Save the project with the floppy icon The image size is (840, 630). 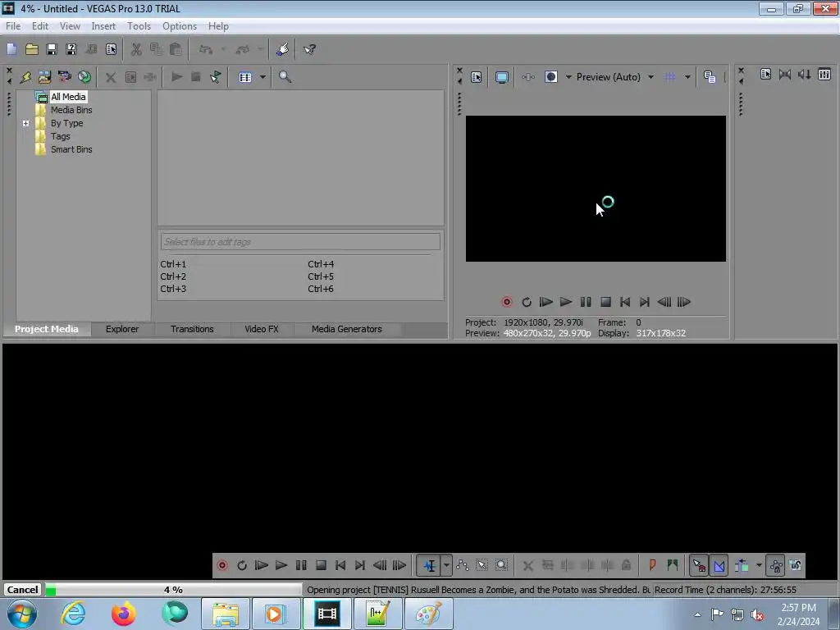(x=52, y=49)
